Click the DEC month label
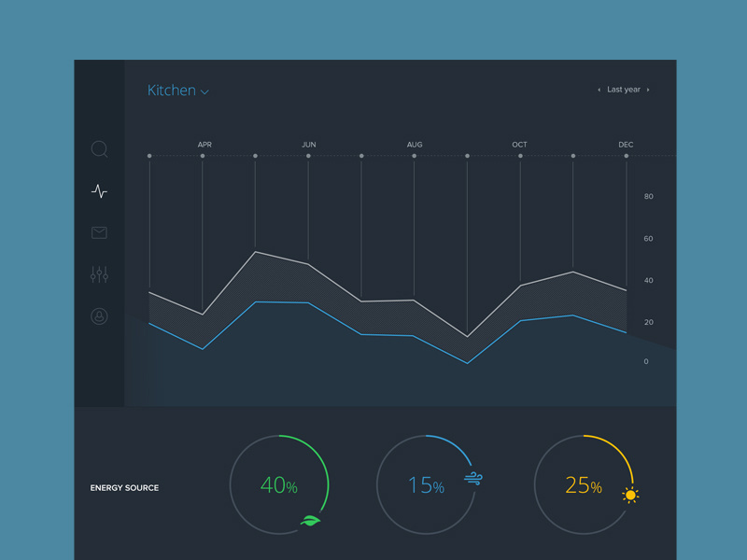 [x=626, y=145]
